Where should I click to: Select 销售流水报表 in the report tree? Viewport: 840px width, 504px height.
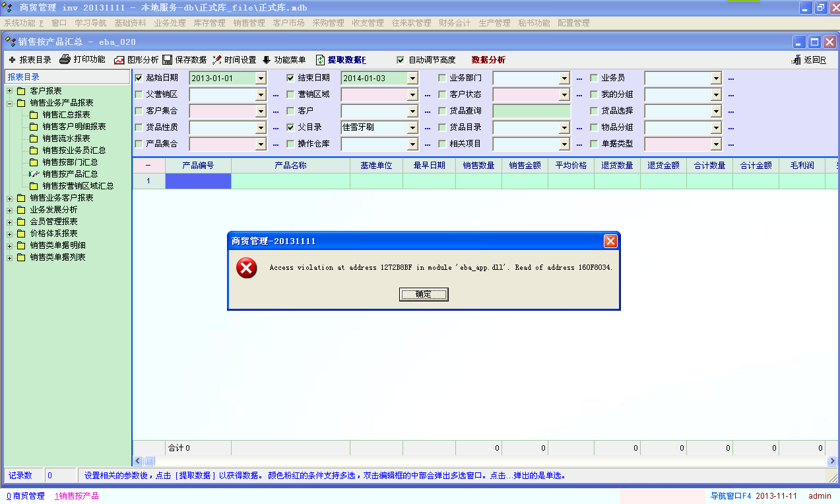pyautogui.click(x=66, y=139)
